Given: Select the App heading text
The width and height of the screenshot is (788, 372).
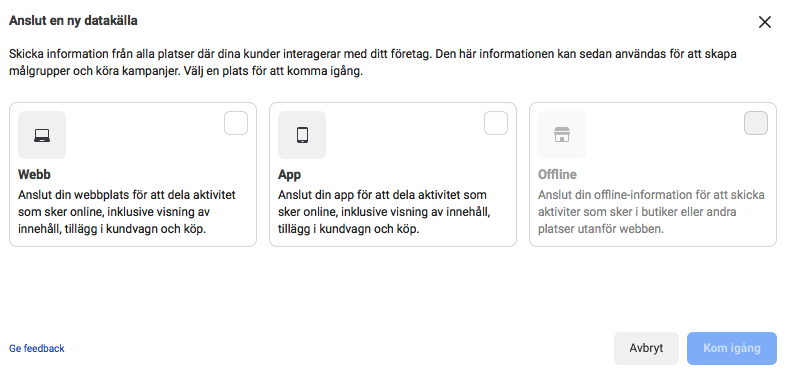Looking at the screenshot, I should pyautogui.click(x=289, y=175).
